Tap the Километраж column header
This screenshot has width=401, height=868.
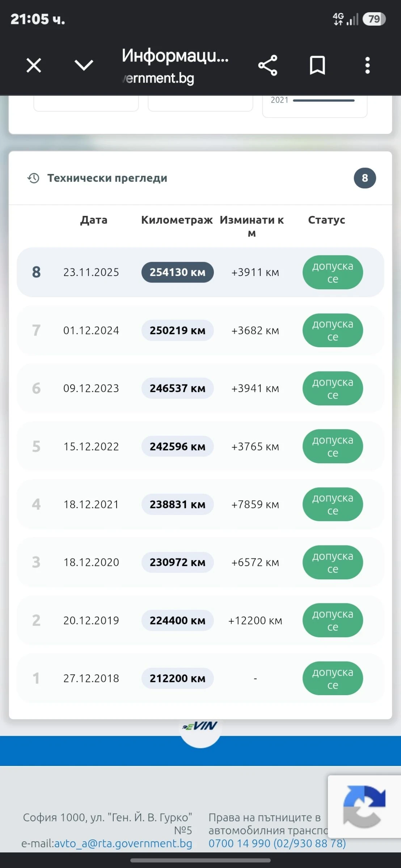177,220
